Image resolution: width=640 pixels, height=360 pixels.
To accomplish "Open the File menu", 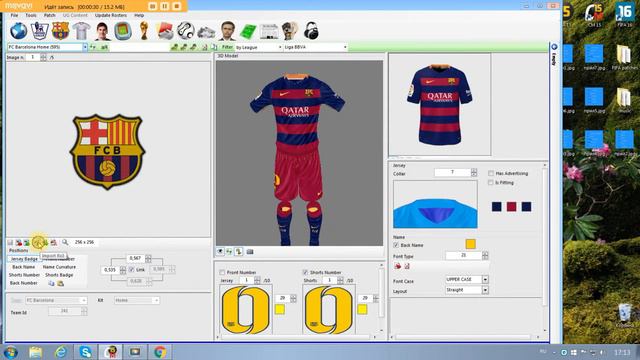I will pos(14,15).
